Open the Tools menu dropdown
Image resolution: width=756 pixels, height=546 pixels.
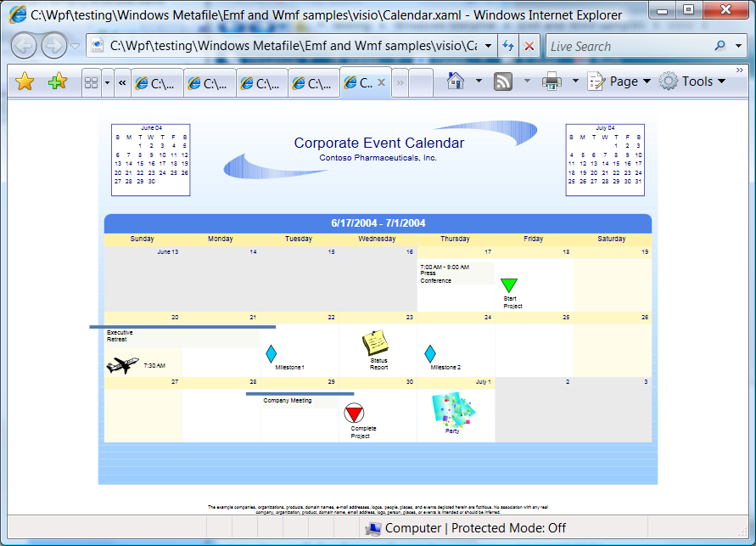[x=695, y=82]
